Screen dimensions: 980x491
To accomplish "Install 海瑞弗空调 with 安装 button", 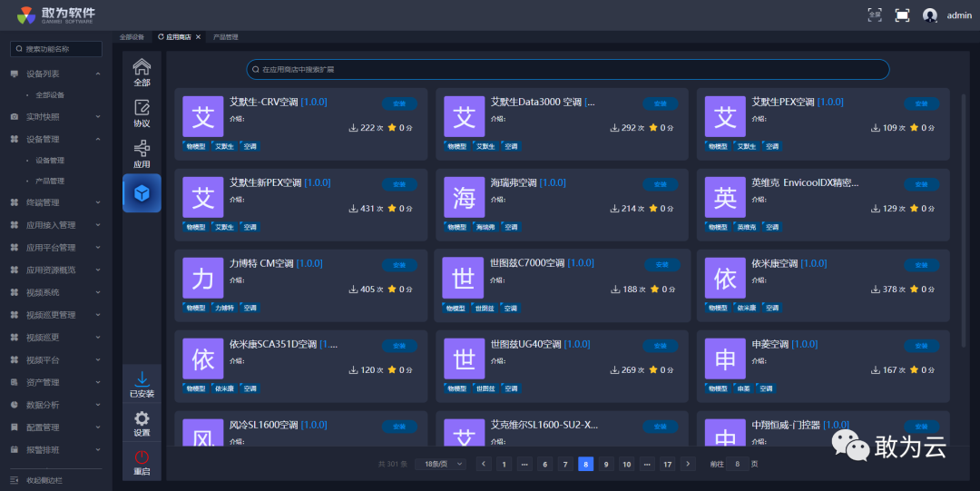I will (660, 184).
